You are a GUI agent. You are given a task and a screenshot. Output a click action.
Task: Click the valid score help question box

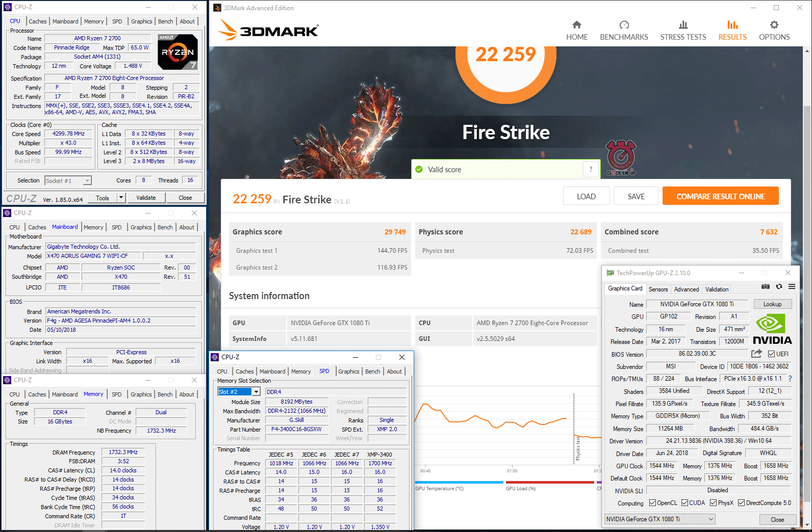click(591, 170)
